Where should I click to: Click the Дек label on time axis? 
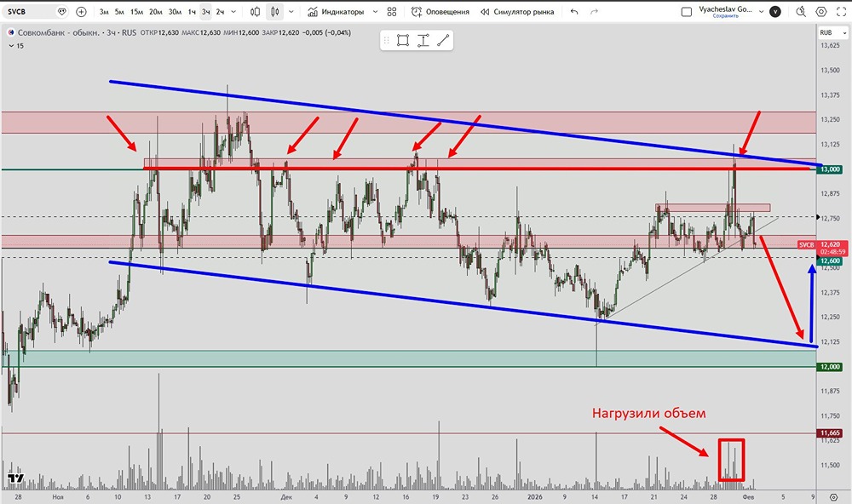286,497
